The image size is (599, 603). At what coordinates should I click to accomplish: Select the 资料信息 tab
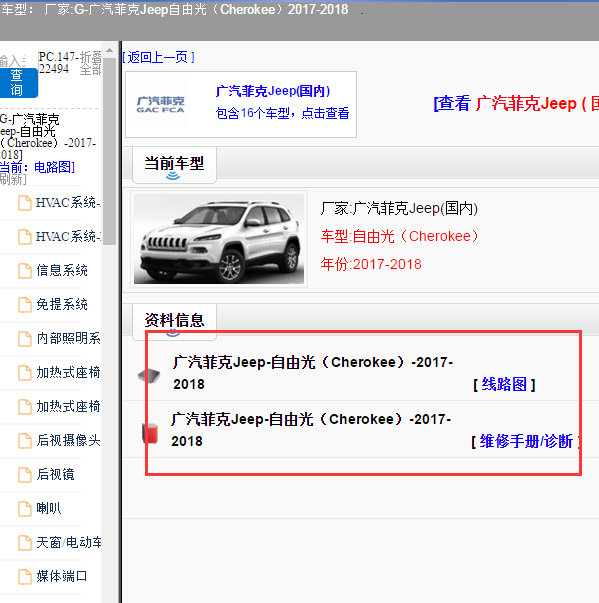(x=174, y=321)
